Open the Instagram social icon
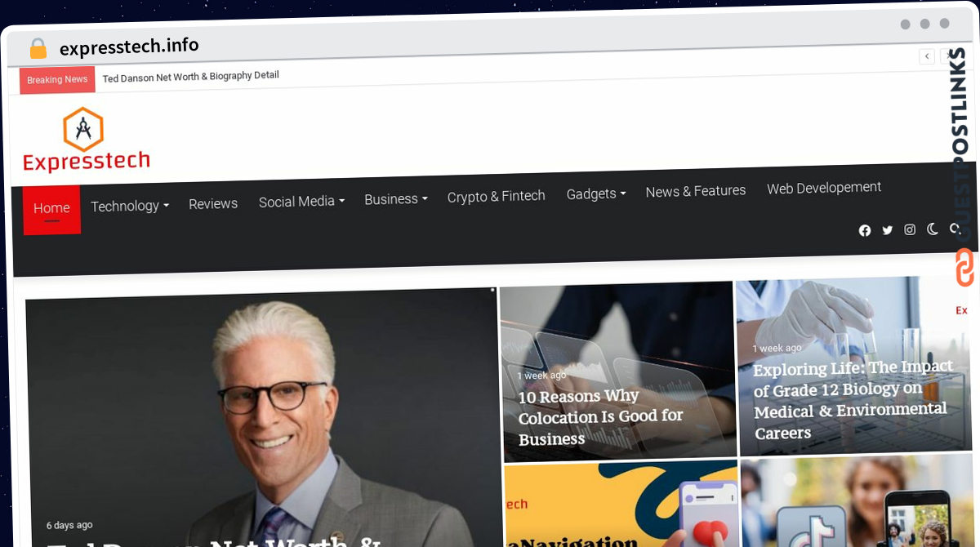The width and height of the screenshot is (980, 547). [x=910, y=229]
